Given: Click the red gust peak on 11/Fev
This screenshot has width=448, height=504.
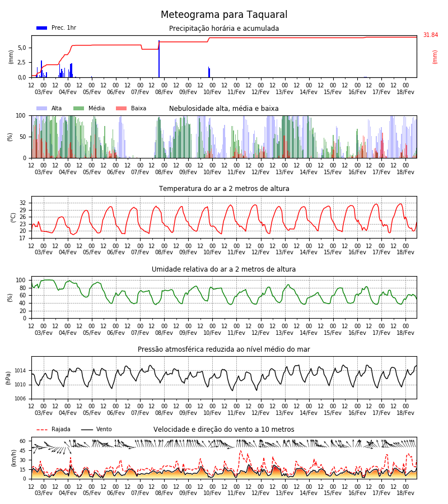Looking at the screenshot, I should click(x=240, y=451).
